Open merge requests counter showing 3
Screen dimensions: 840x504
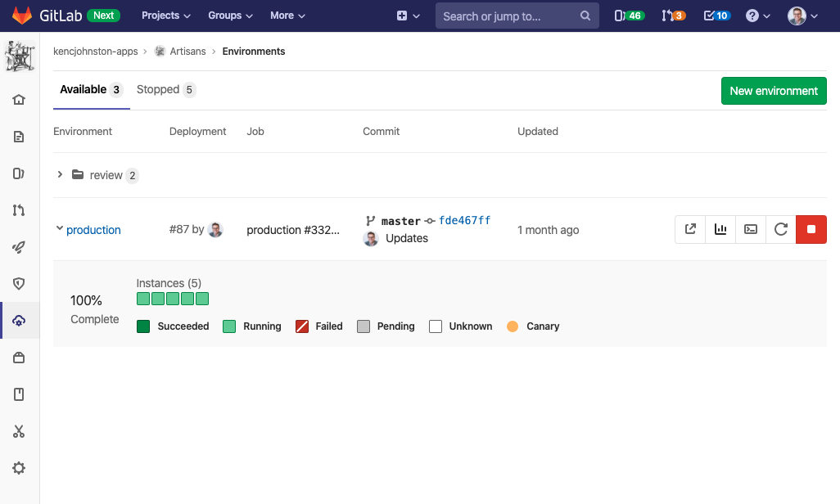pyautogui.click(x=674, y=16)
